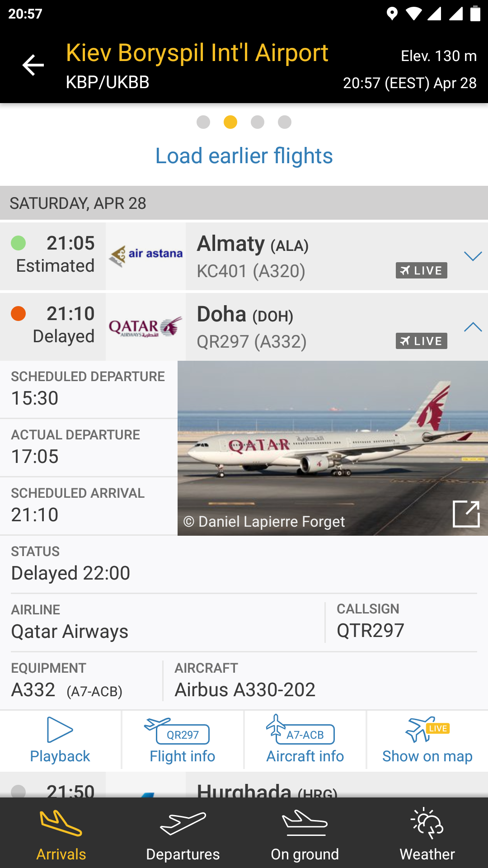Open Playback for flight QR297

[x=60, y=740]
